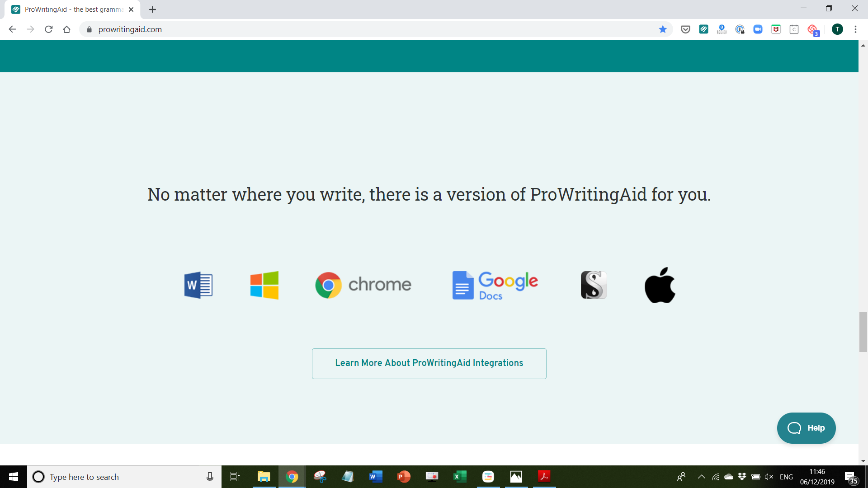Open the hidden icons tray arrow
The height and width of the screenshot is (488, 868).
[x=701, y=477]
